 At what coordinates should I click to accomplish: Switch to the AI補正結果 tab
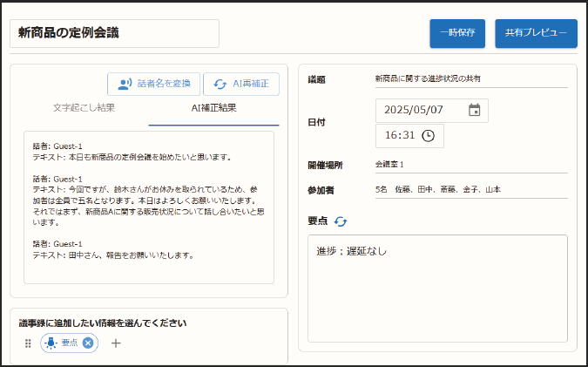tap(213, 108)
